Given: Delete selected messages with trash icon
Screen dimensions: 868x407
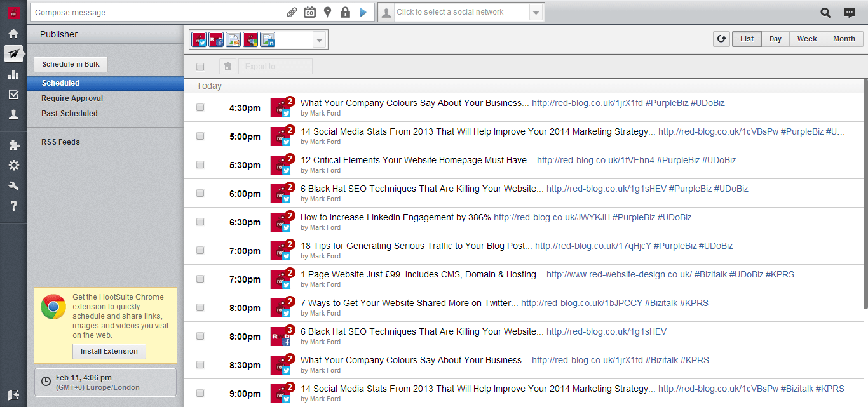Looking at the screenshot, I should (227, 66).
